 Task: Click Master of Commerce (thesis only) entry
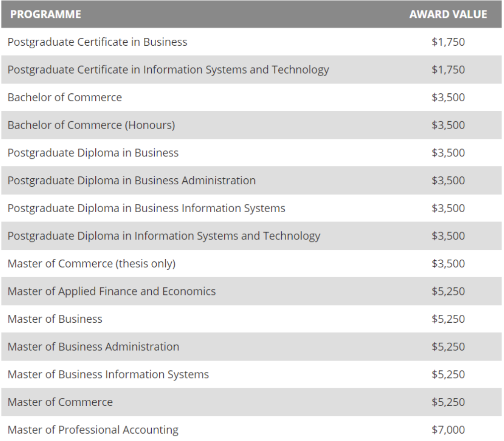coord(92,264)
